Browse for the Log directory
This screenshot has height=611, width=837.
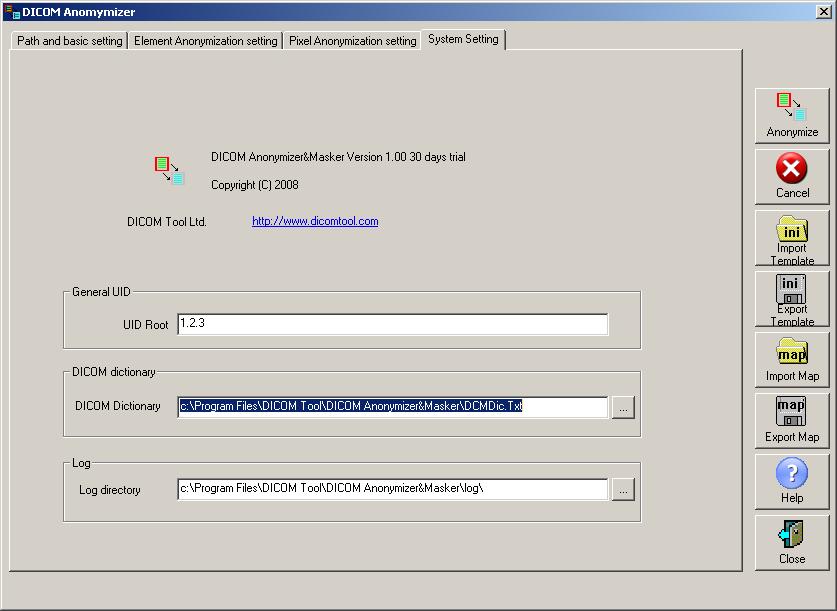click(x=623, y=490)
